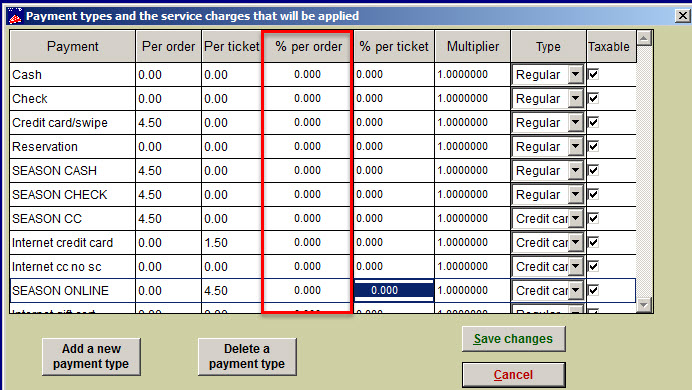Select the Check payment name cell
692x390 pixels.
[x=72, y=98]
